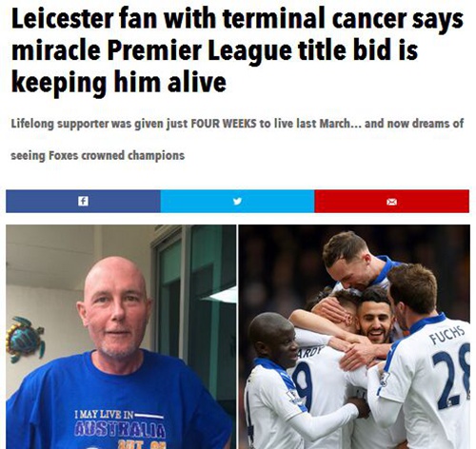476x449 pixels.
Task: Click the email envelope icon
Action: pos(392,202)
